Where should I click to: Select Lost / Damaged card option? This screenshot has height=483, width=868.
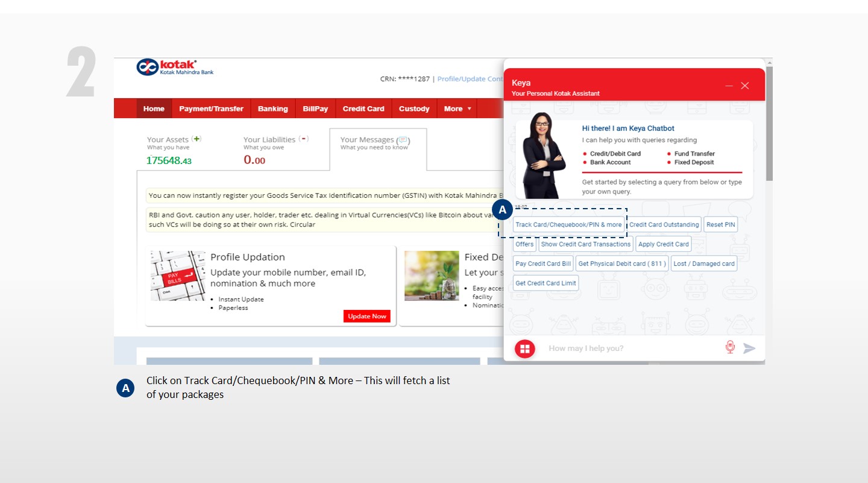pos(703,264)
